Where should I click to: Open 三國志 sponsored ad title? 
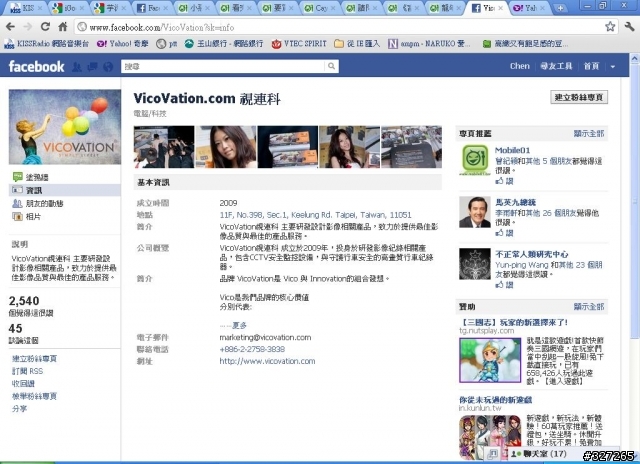(513, 322)
